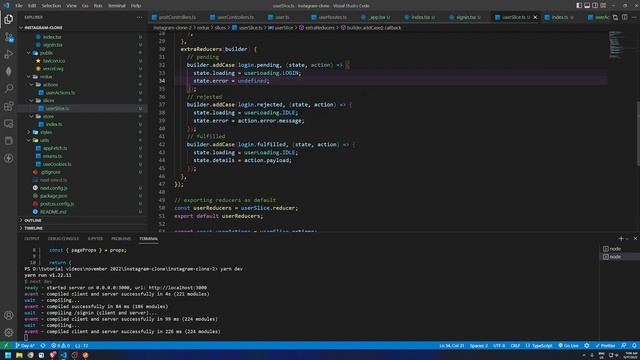Image resolution: width=640 pixels, height=360 pixels.
Task: Click the remote window indicator in status bar
Action: (x=6, y=346)
